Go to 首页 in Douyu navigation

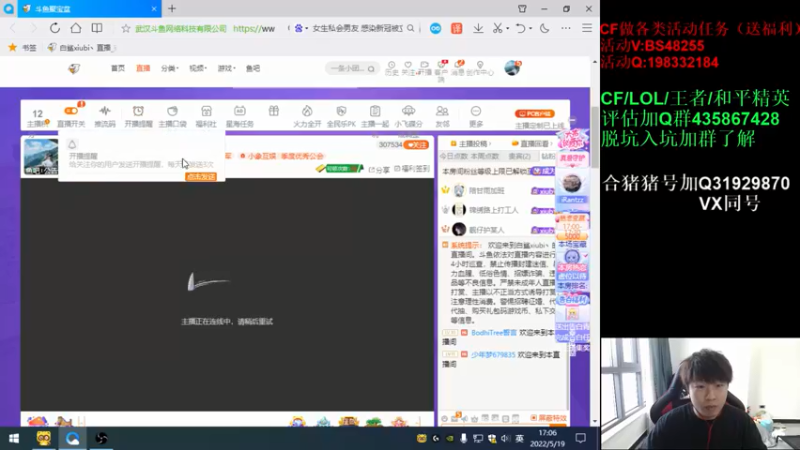118,68
